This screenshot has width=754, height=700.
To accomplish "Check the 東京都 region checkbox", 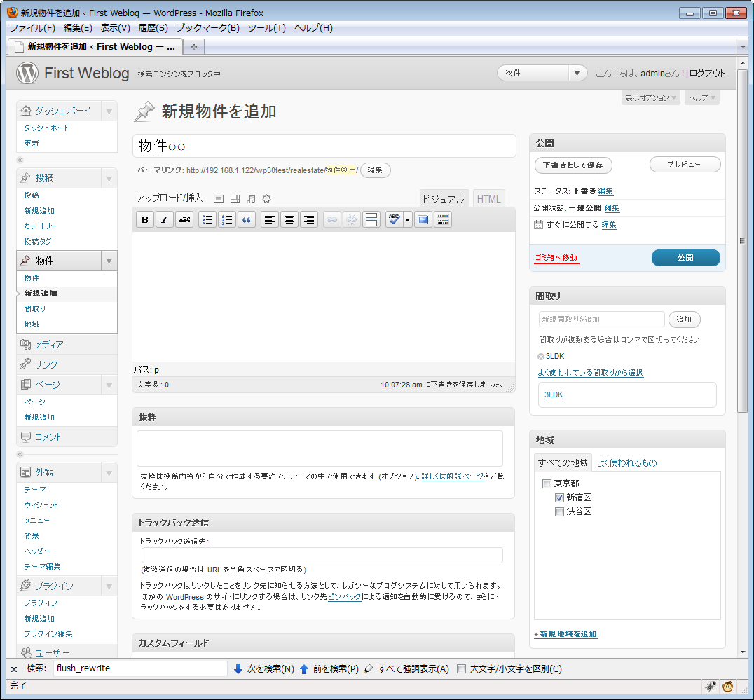I will click(547, 483).
